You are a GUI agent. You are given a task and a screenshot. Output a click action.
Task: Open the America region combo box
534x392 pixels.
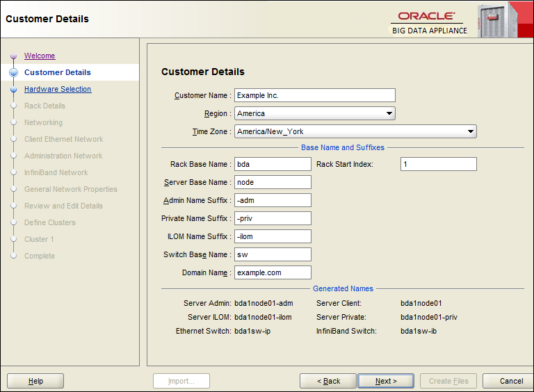coord(315,113)
